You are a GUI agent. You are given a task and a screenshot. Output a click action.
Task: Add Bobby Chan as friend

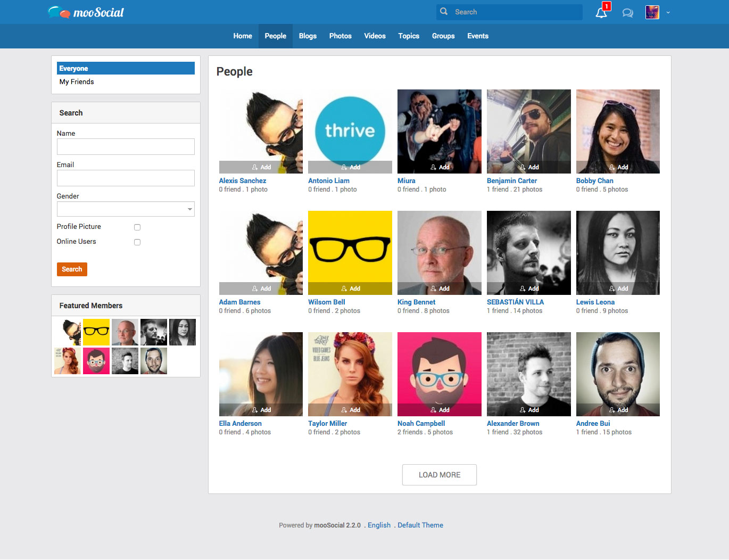(x=618, y=167)
